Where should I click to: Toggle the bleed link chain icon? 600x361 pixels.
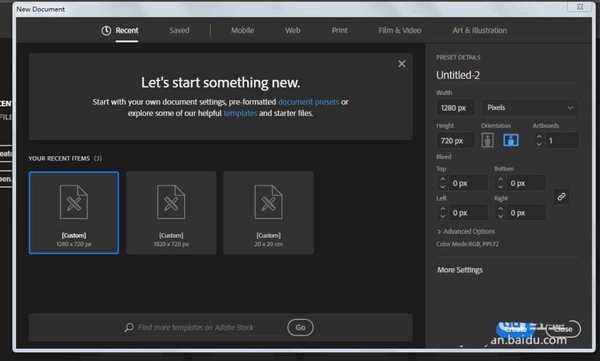point(561,197)
